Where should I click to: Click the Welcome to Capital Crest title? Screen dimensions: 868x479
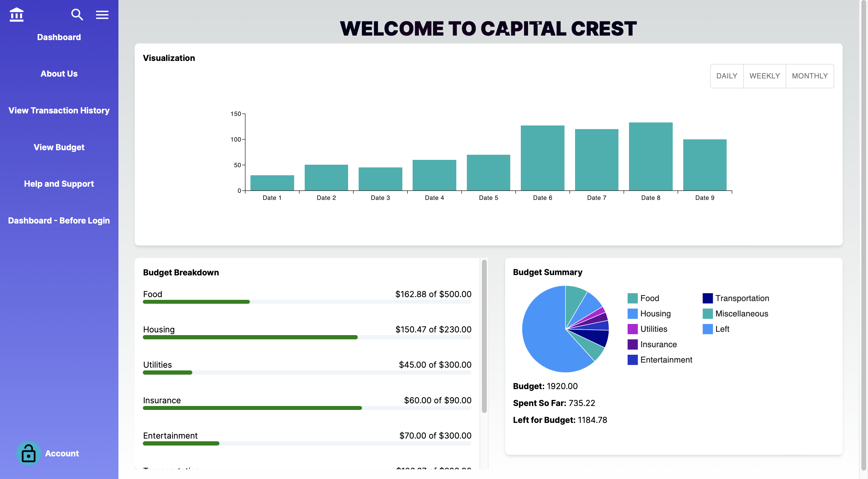pos(488,28)
